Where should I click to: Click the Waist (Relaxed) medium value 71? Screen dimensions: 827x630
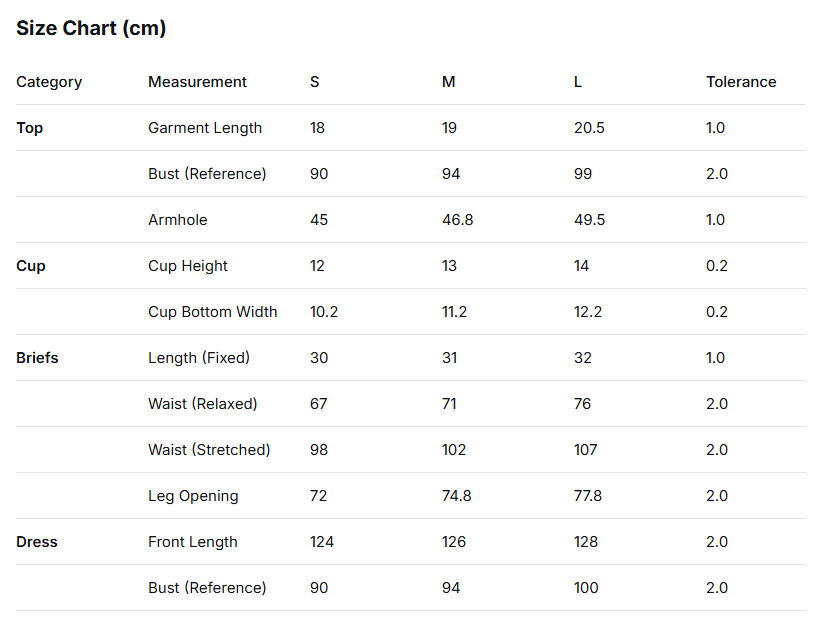(x=449, y=404)
